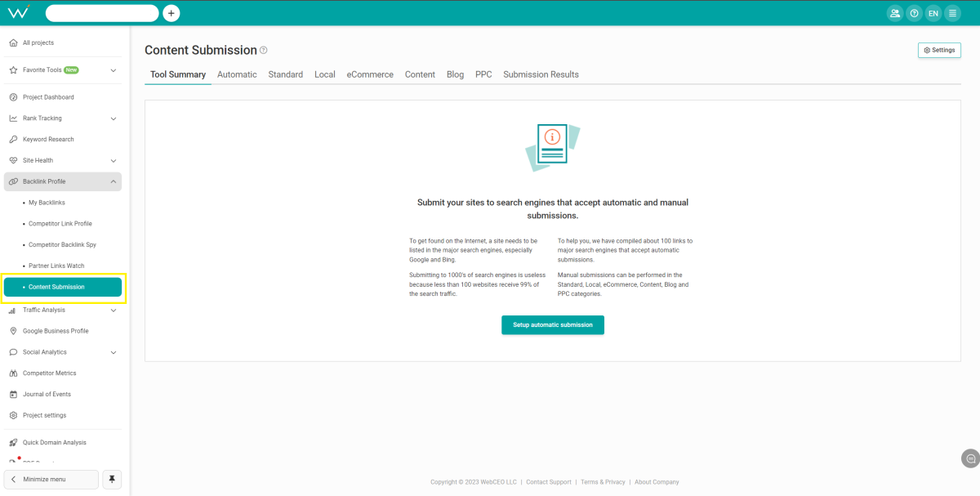
Task: Expand the Rank Tracking menu section
Action: coord(114,118)
